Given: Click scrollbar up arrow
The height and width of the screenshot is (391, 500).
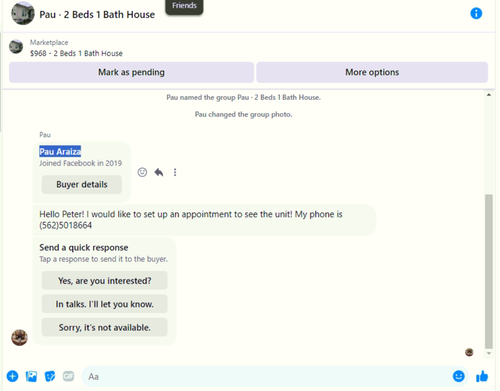Looking at the screenshot, I should (489, 95).
